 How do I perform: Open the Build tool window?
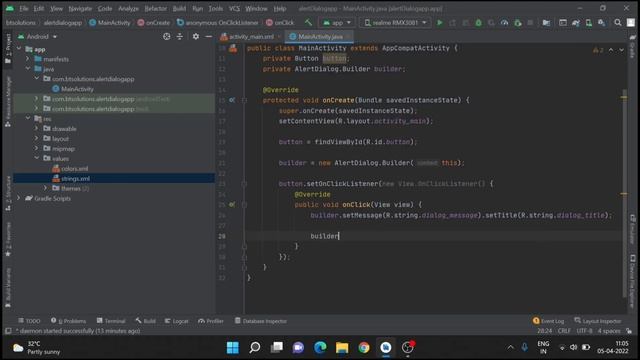pyautogui.click(x=146, y=321)
